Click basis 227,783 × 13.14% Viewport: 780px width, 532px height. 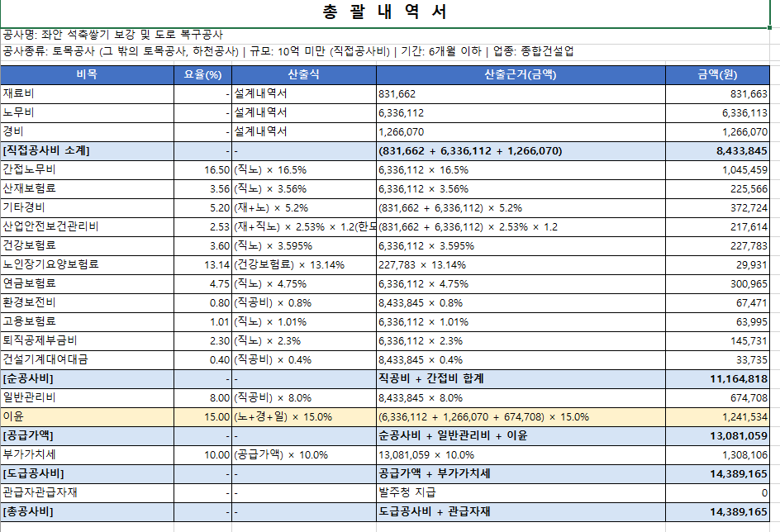(521, 264)
